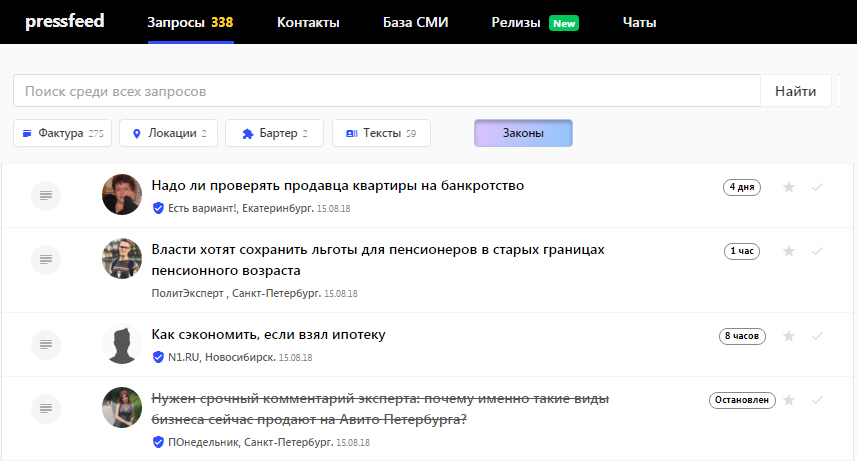
Task: Click verified badge next to ПОнедельник
Action: 158,442
